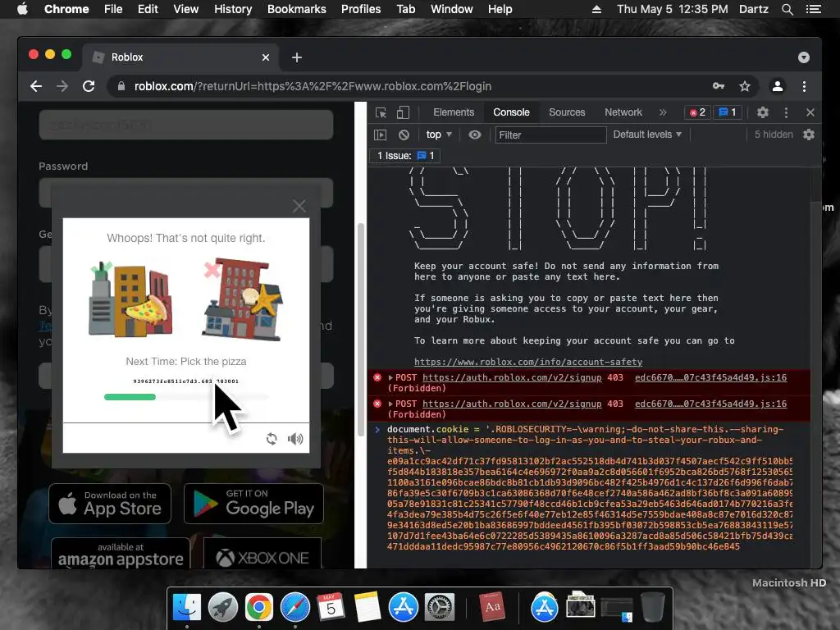Click the browser forward arrow
The image size is (840, 630).
click(62, 86)
